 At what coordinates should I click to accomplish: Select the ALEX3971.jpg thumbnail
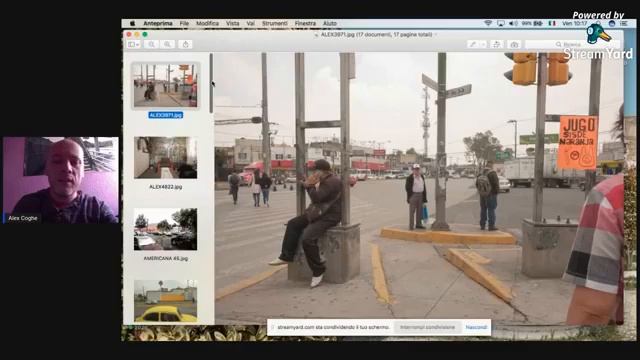[x=165, y=85]
